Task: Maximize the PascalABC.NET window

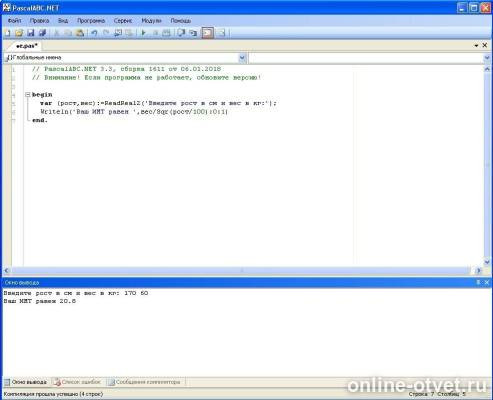Action: 473,7
